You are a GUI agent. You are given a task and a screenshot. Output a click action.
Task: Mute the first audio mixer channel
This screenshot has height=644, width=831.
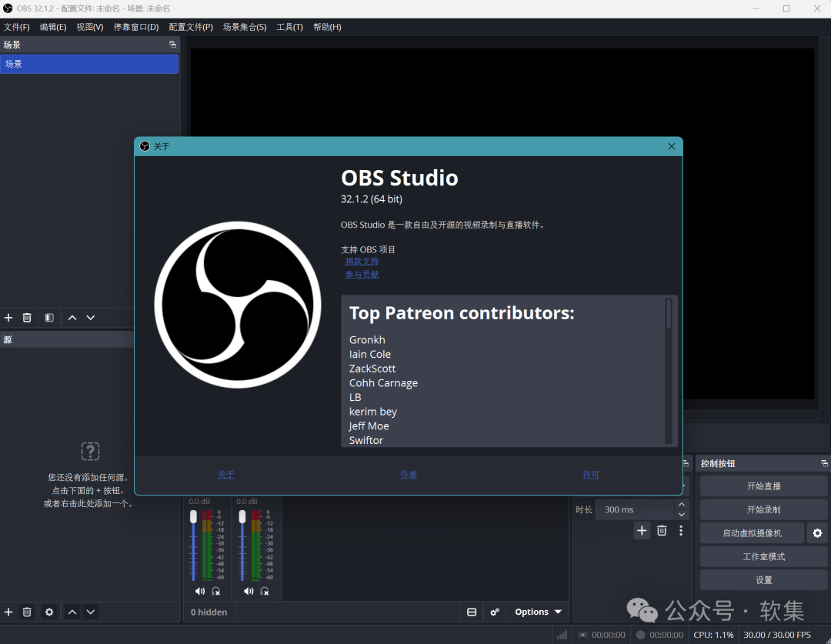(200, 591)
